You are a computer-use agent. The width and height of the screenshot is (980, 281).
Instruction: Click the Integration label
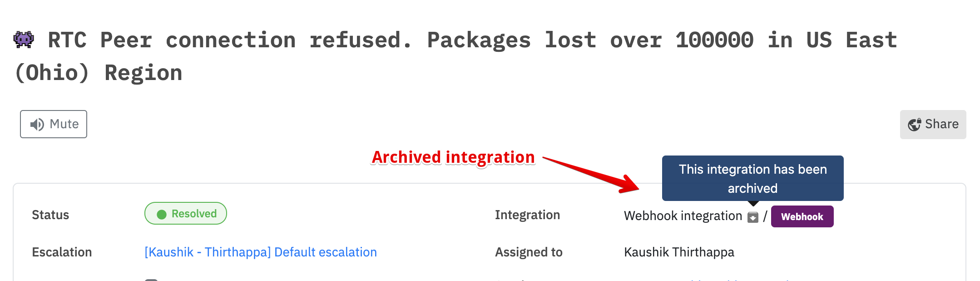click(x=527, y=215)
